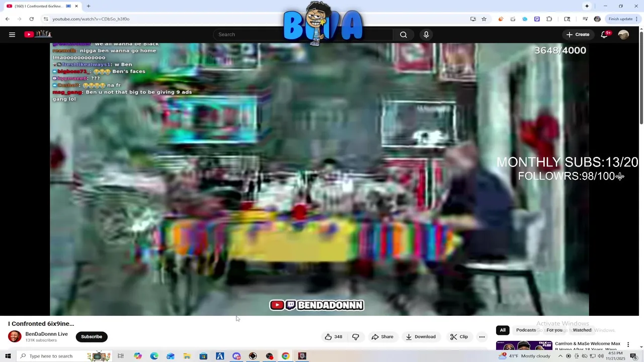
Task: Subscribe to BenDaDonnn Live
Action: coord(92,337)
